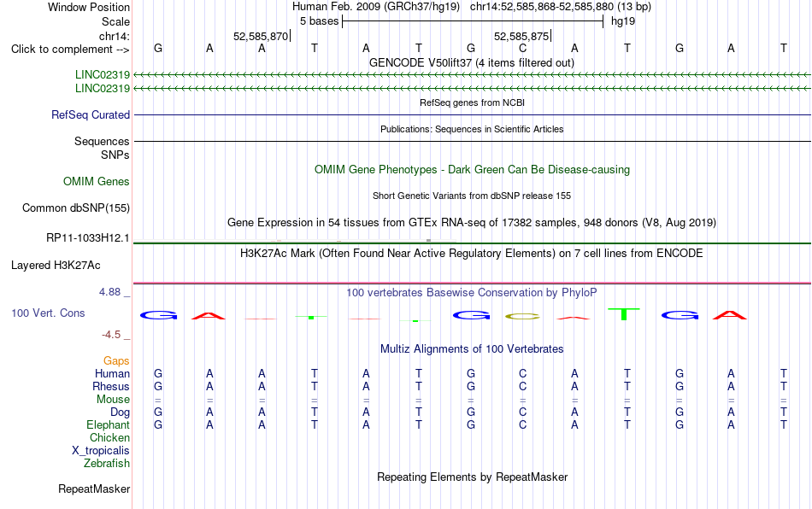Click the hg19 scale label
Image resolution: width=812 pixels, height=509 pixels.
point(623,21)
